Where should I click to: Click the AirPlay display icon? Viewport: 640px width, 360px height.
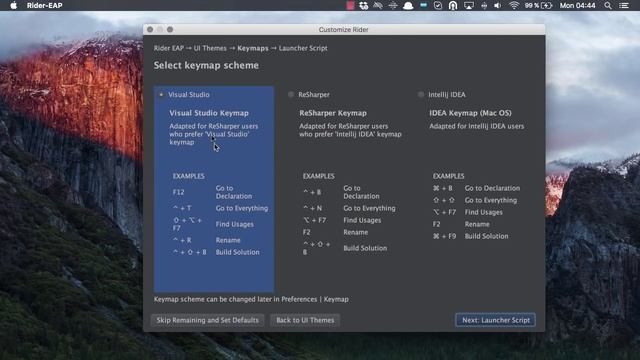coord(469,5)
